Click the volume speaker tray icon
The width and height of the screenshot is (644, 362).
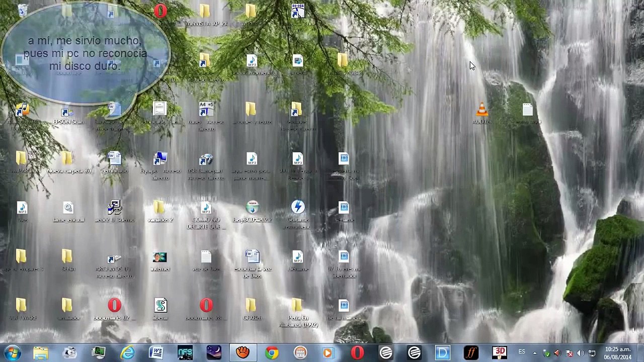click(x=581, y=353)
